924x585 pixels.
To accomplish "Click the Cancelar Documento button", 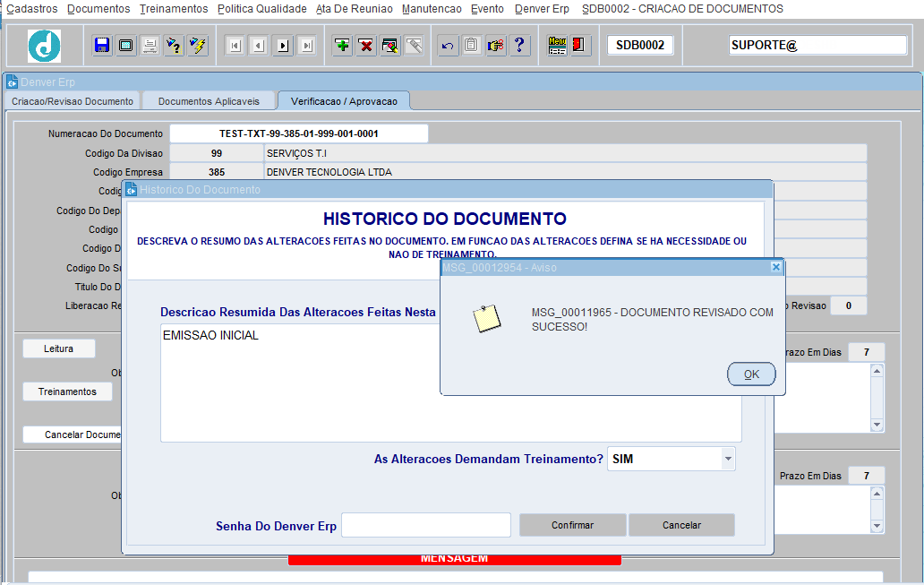I will point(72,434).
